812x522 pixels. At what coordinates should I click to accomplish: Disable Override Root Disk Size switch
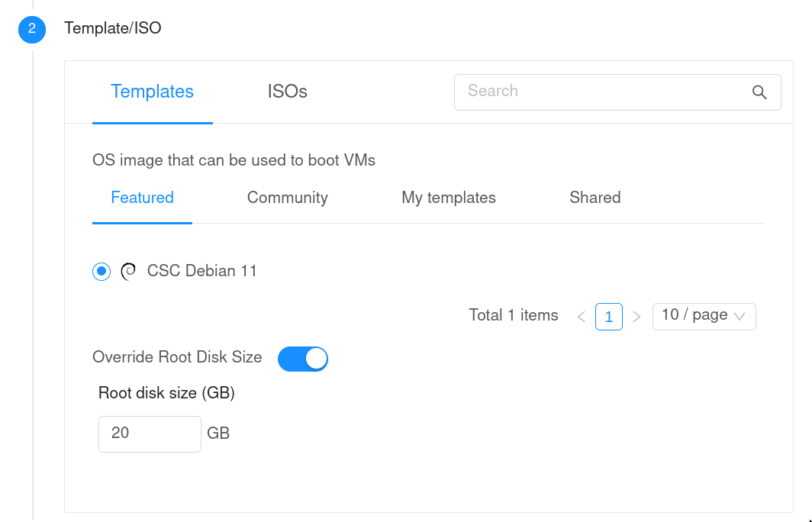pyautogui.click(x=303, y=358)
